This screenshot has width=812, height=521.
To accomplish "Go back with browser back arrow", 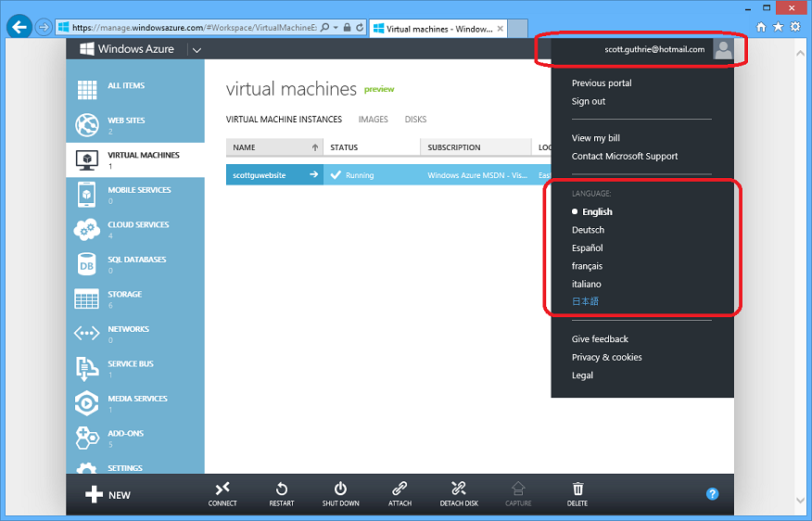I will (19, 27).
